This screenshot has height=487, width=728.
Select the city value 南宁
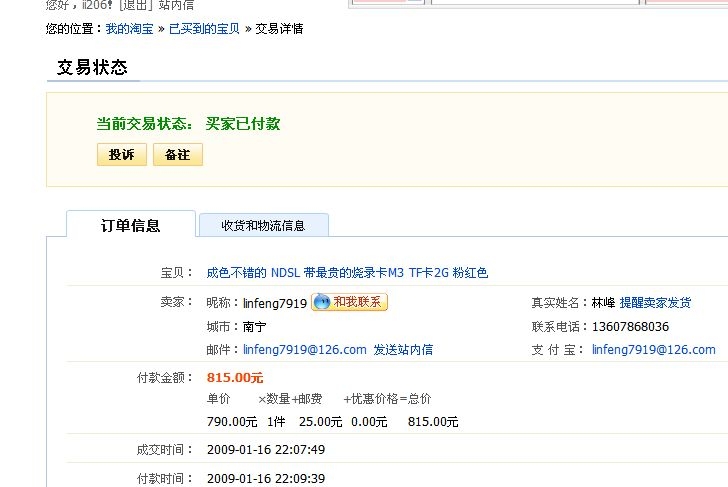254,326
